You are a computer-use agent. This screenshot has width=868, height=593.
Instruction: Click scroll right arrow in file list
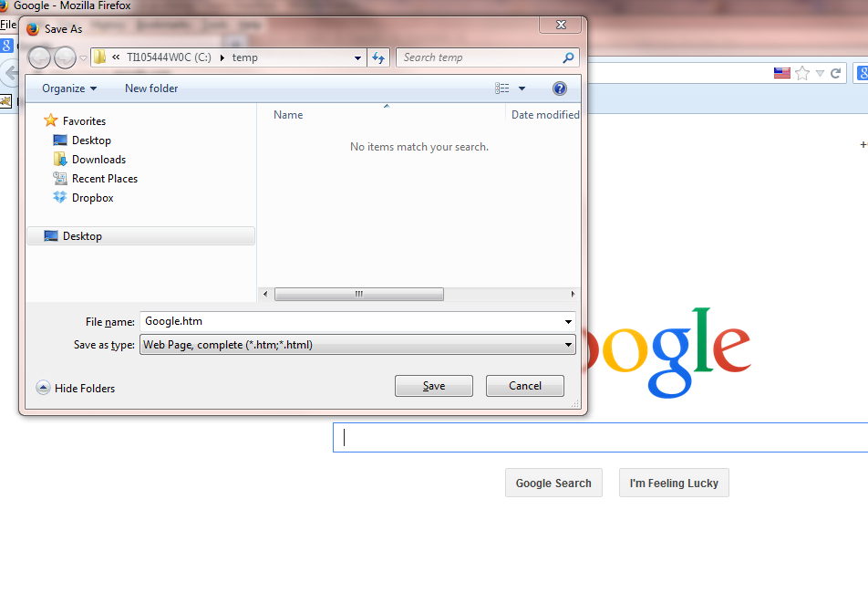click(x=573, y=294)
